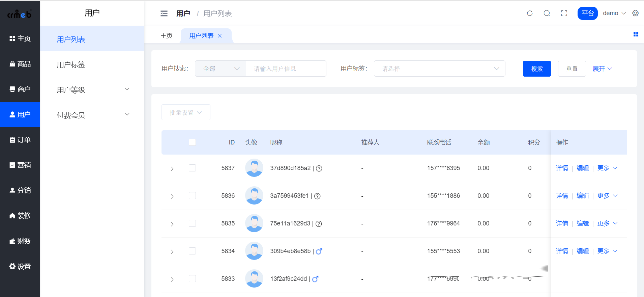Image resolution: width=644 pixels, height=297 pixels.
Task: Click the blue 搜索 button
Action: click(536, 69)
